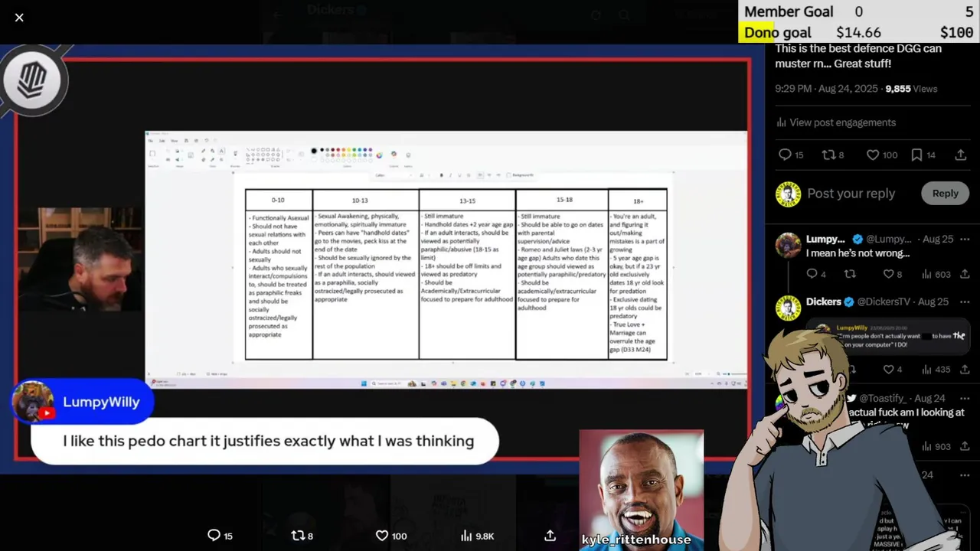Open the quoted LumpyWilly post in the Dickers reply
Viewport: 980px width, 551px height.
pyautogui.click(x=888, y=335)
